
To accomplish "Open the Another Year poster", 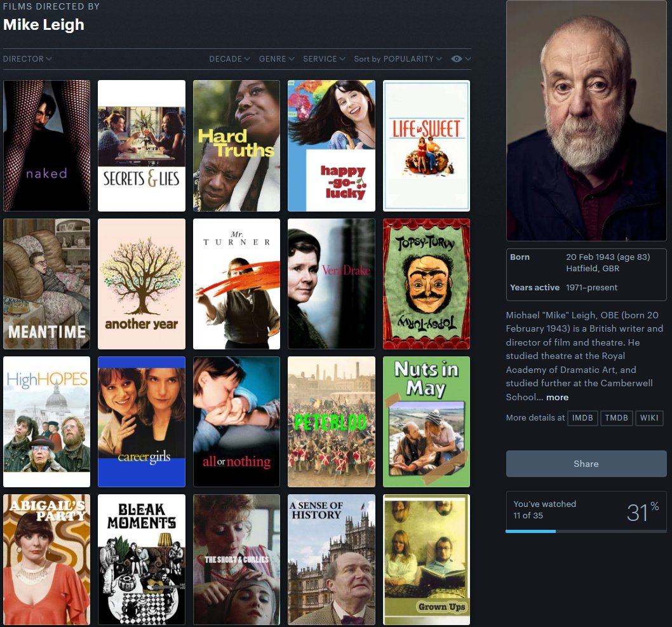I will (142, 284).
